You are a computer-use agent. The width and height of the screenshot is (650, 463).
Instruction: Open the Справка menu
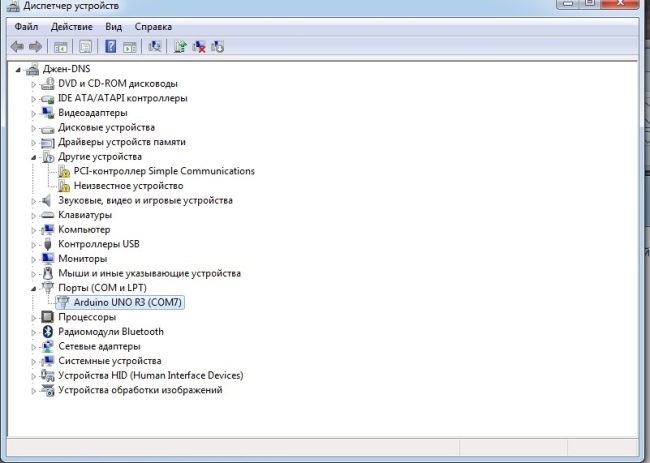(x=152, y=26)
